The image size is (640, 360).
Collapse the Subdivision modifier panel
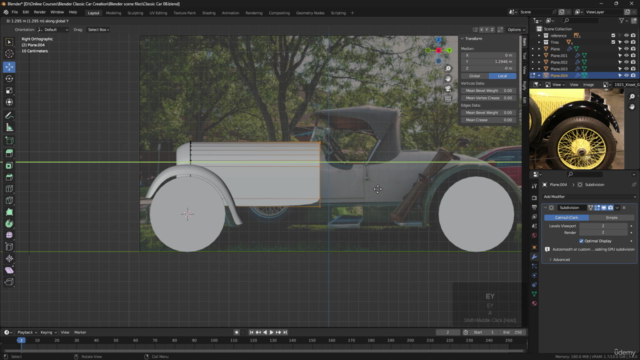(x=546, y=208)
